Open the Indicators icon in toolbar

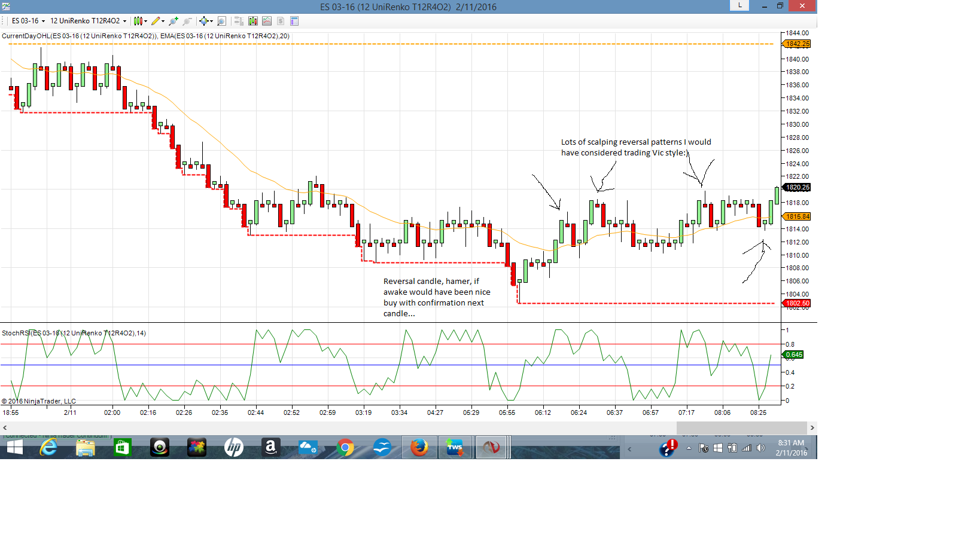(x=267, y=21)
